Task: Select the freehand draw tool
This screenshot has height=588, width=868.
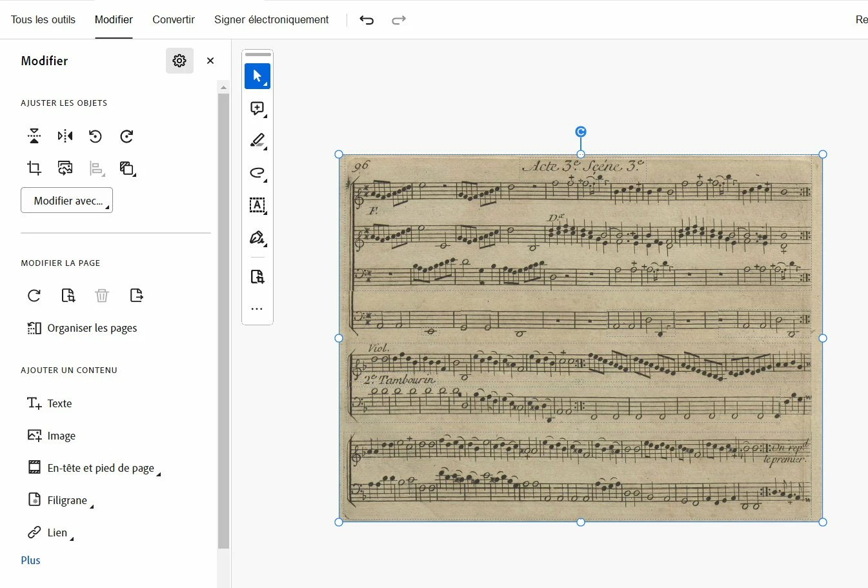Action: [x=257, y=173]
